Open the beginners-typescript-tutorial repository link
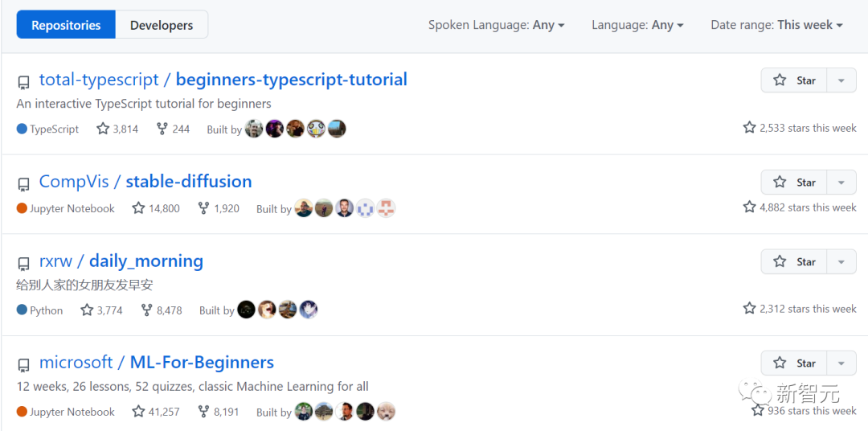 291,80
